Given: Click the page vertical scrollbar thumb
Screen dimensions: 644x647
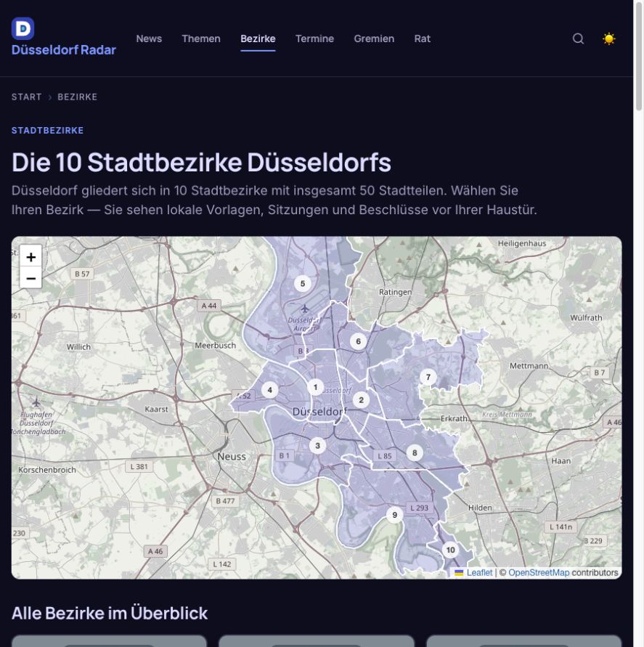Looking at the screenshot, I should 639,56.
